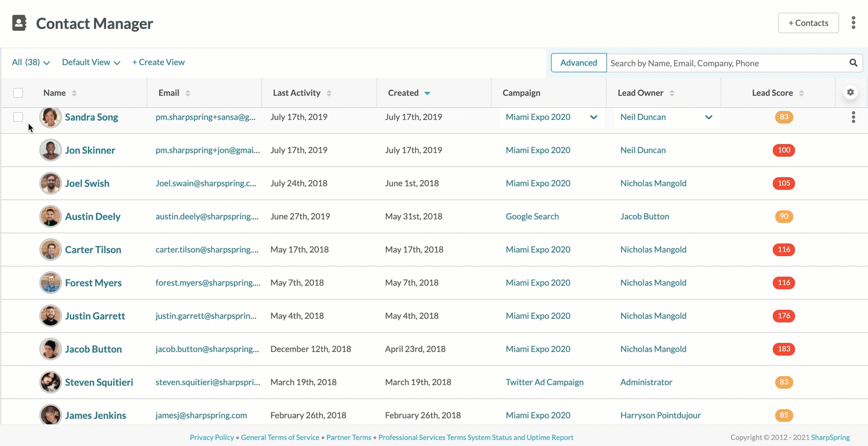Open column settings gear icon

click(850, 93)
